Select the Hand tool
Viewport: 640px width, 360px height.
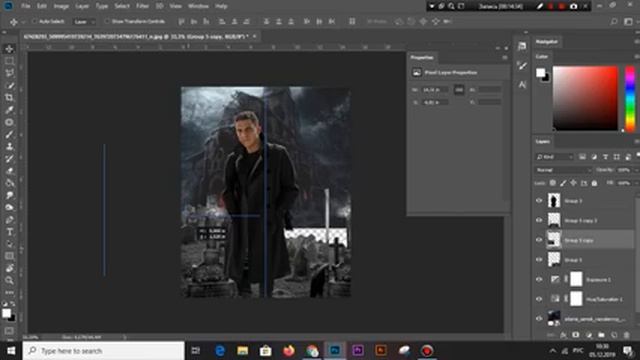pyautogui.click(x=9, y=268)
